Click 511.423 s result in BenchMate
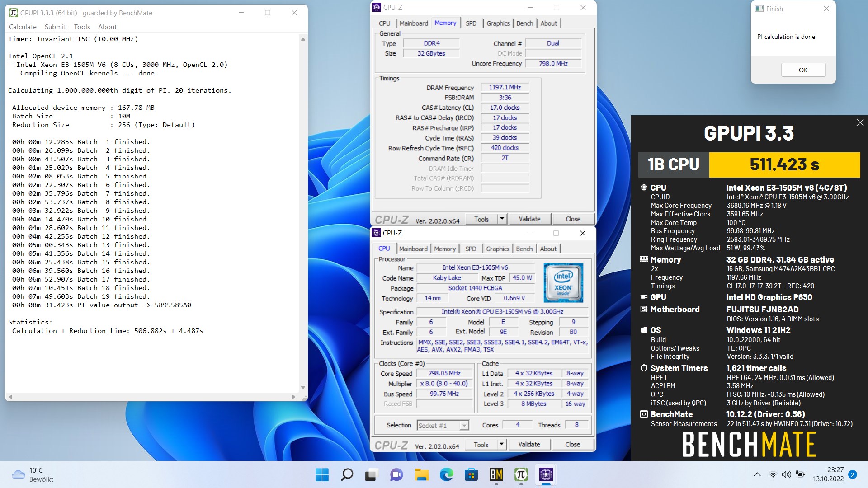Viewport: 868px width, 488px height. (x=784, y=164)
